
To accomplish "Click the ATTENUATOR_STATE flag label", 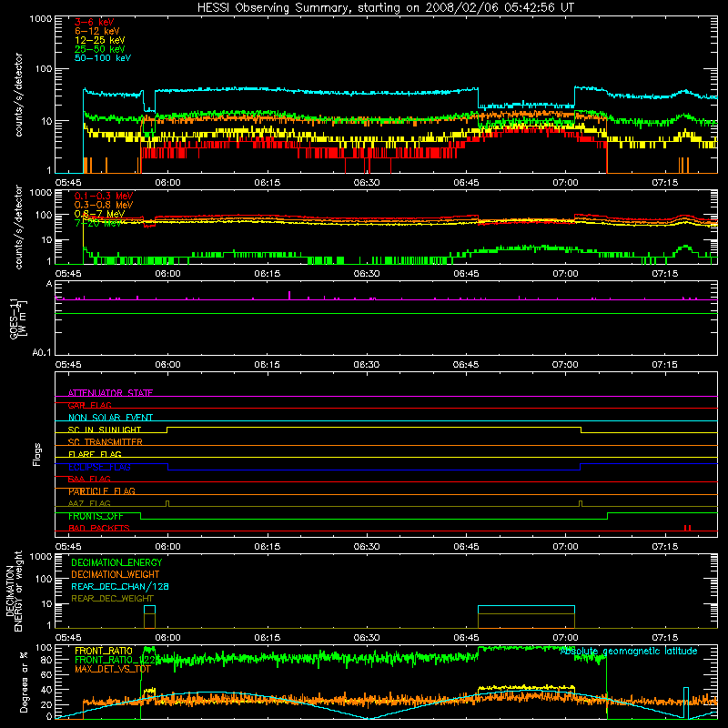I will click(x=110, y=393).
